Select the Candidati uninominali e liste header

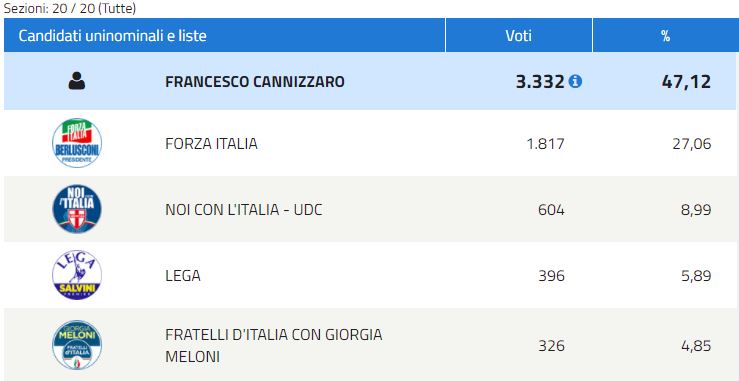[x=112, y=36]
